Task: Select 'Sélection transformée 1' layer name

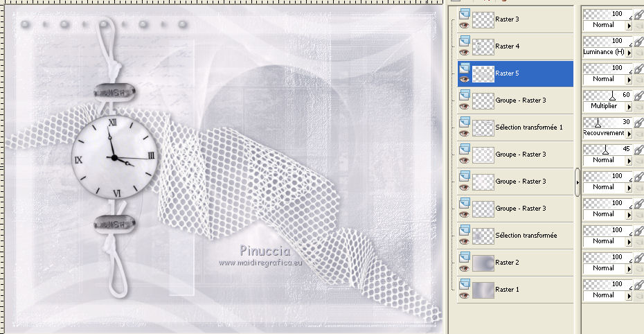Action: (529, 128)
